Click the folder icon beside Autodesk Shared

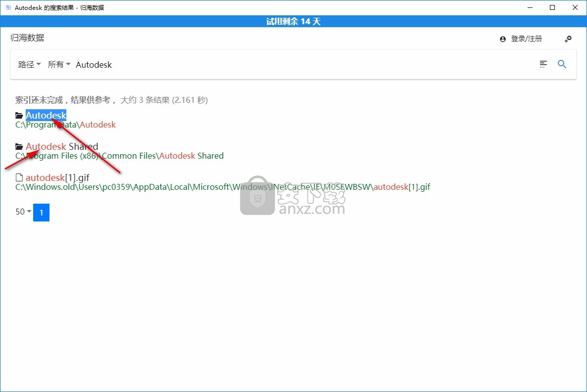(19, 146)
